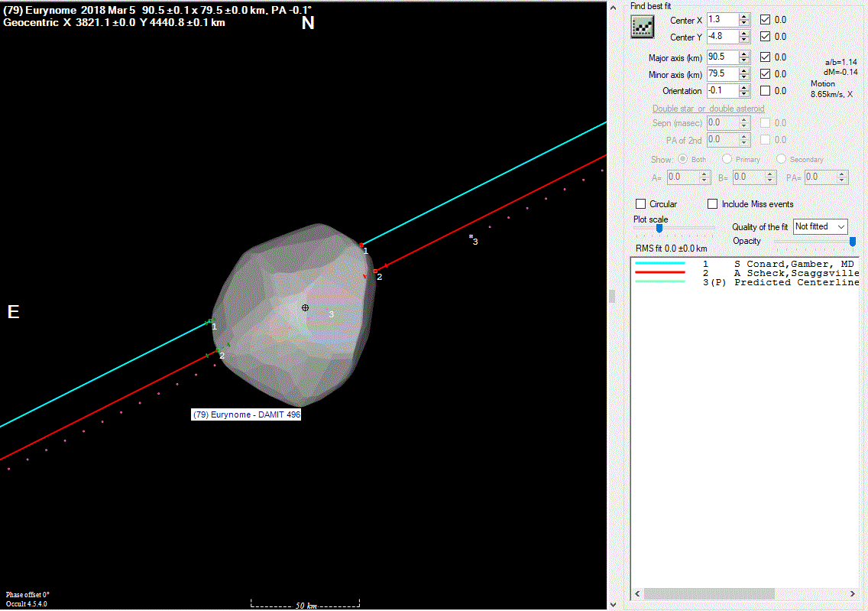Viewport: 868px width, 611px height.
Task: Decrease Major axis value with down arrow
Action: click(x=744, y=60)
